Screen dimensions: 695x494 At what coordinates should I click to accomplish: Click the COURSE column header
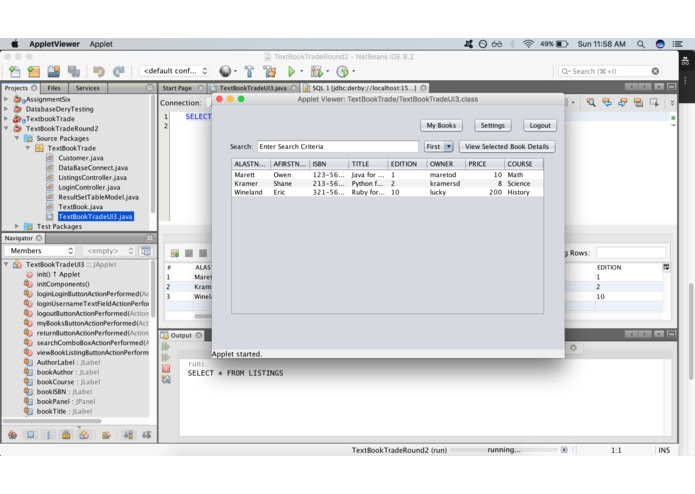tap(523, 164)
